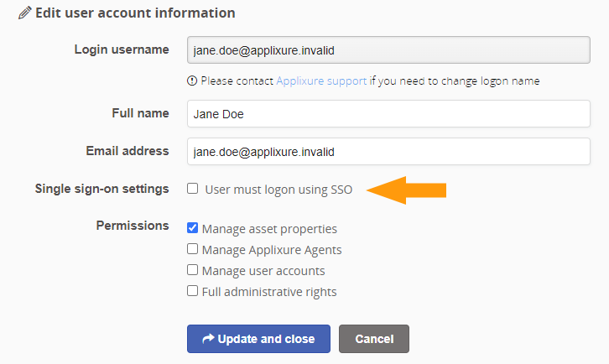Click the 'Login username' label
Screen dimensions: 609x364
click(122, 49)
